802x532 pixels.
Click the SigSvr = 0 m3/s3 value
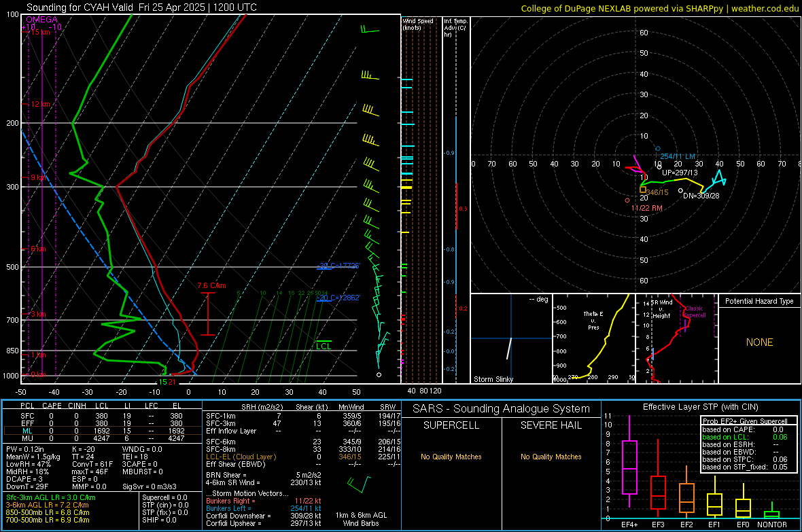(150, 486)
